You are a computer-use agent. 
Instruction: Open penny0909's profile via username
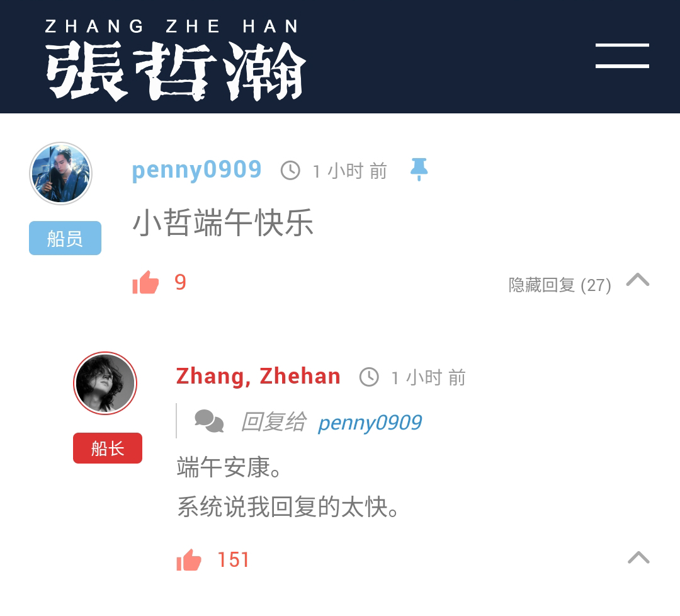pyautogui.click(x=196, y=170)
